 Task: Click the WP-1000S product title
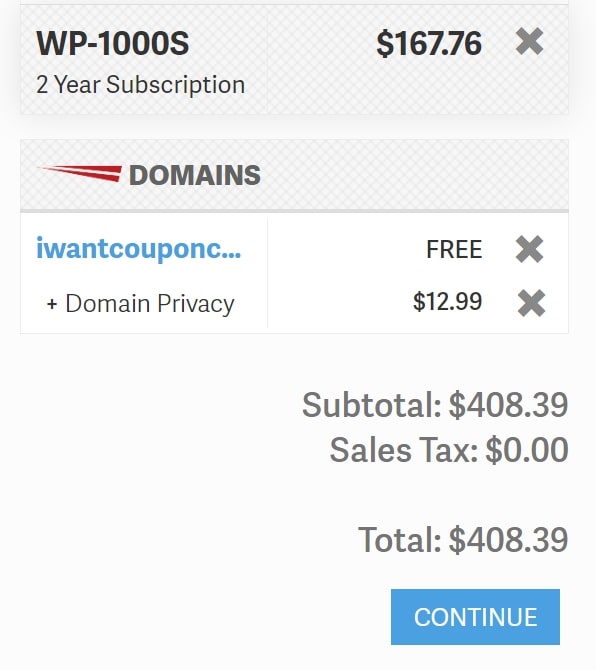112,43
